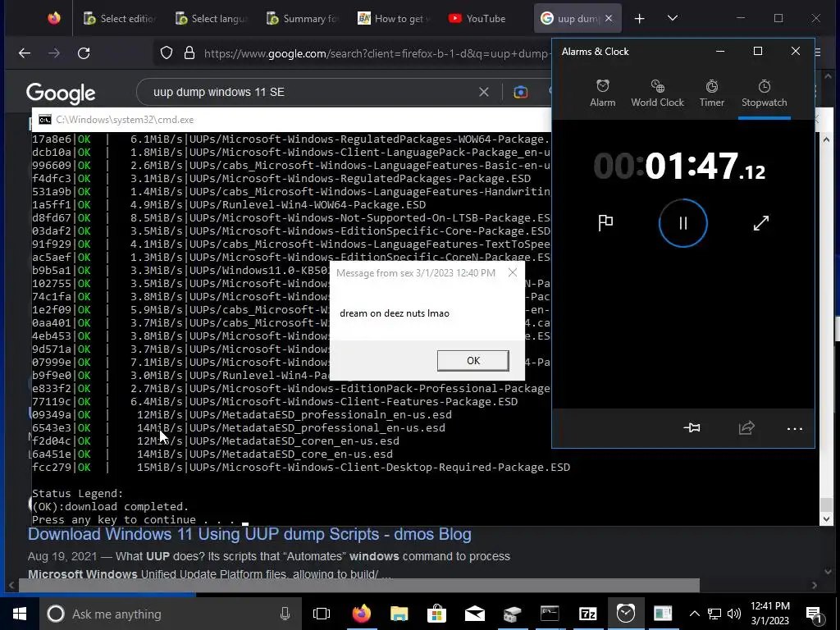Open Firefox from the taskbar

[x=361, y=614]
